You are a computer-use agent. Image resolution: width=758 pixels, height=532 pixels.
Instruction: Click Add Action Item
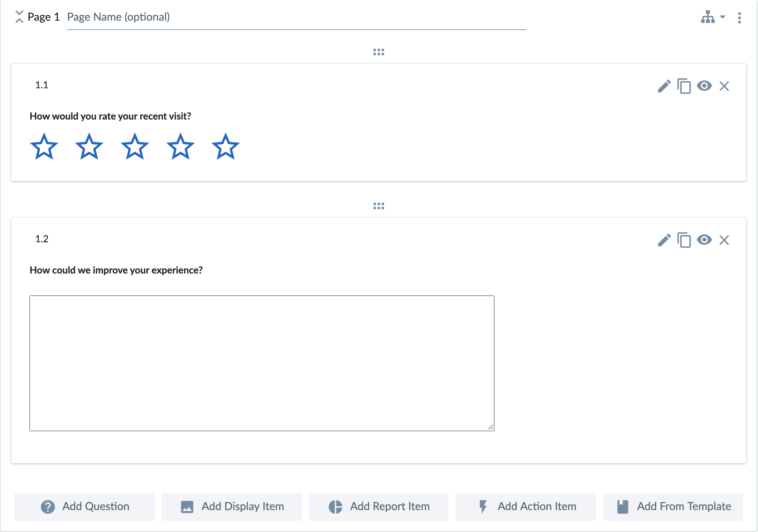click(525, 507)
